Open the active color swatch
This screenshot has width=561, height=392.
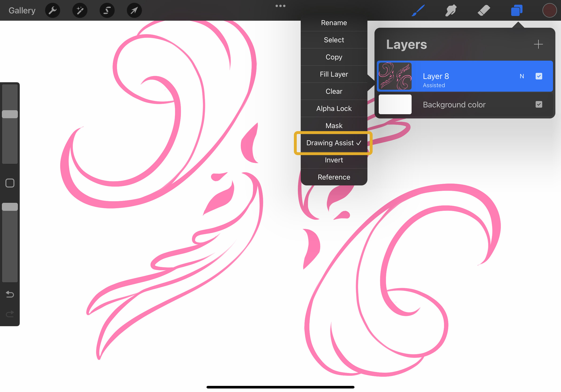(549, 11)
